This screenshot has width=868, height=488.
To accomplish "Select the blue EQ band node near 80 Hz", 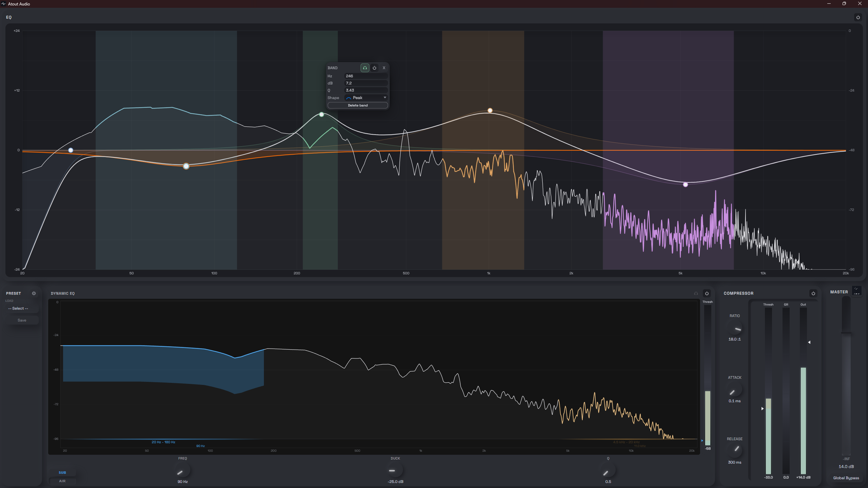I will click(186, 166).
